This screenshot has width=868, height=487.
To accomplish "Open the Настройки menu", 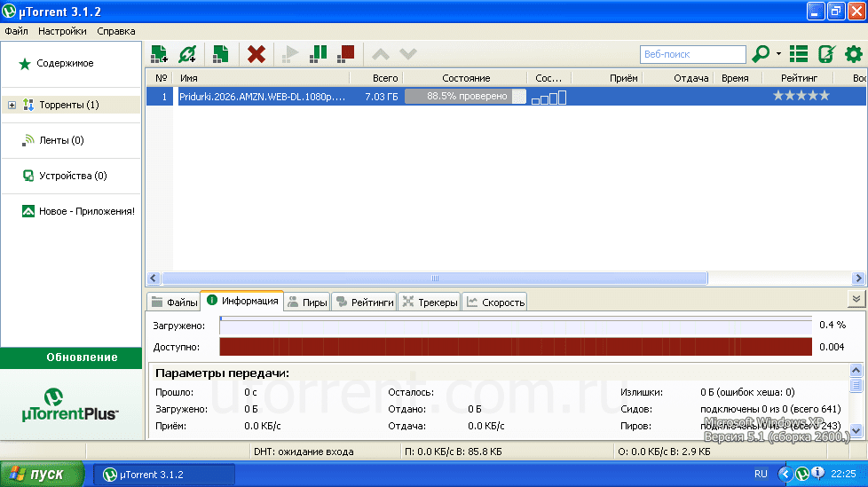I will point(62,31).
